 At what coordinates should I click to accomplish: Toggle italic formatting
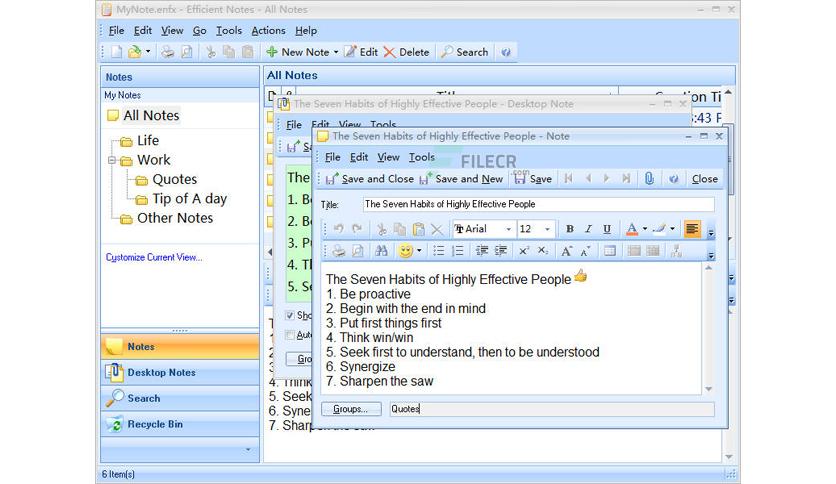pos(588,229)
